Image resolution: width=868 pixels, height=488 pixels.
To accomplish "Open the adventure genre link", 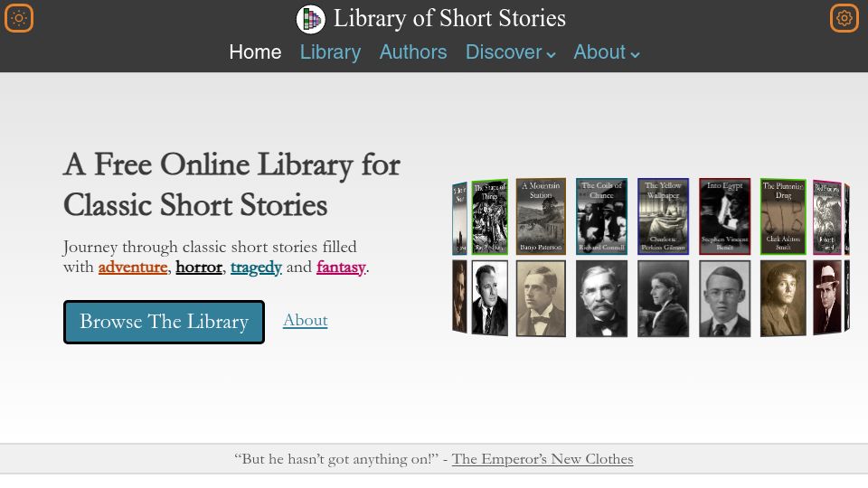I will pos(133,267).
